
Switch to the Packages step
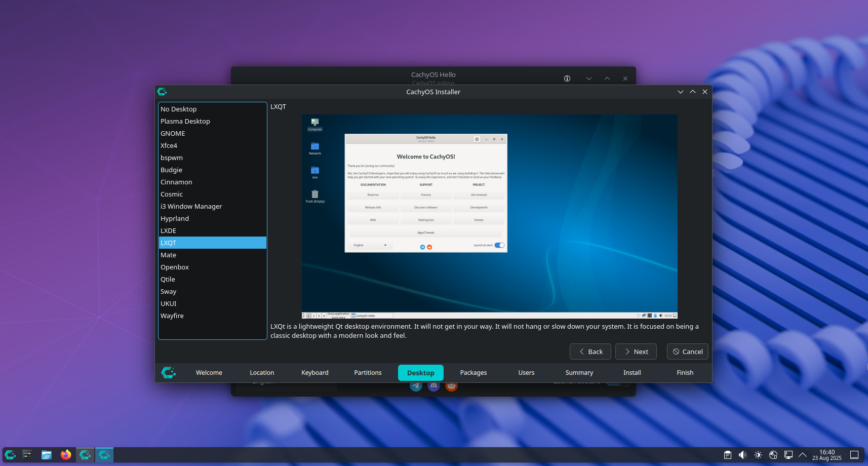pos(473,372)
